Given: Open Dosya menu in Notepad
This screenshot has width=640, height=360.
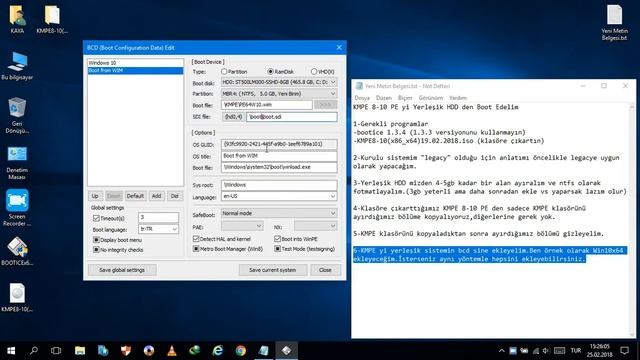Looking at the screenshot, I should (362, 98).
